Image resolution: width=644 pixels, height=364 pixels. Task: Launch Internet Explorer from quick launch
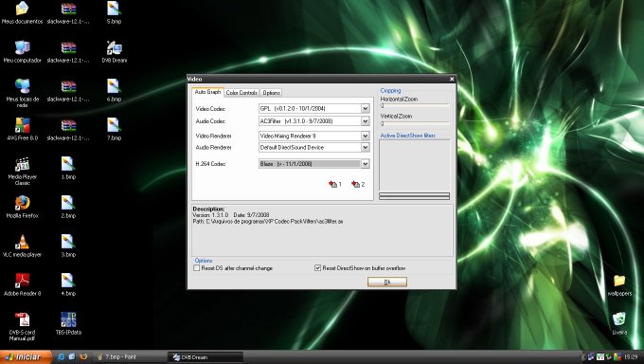pyautogui.click(x=61, y=356)
